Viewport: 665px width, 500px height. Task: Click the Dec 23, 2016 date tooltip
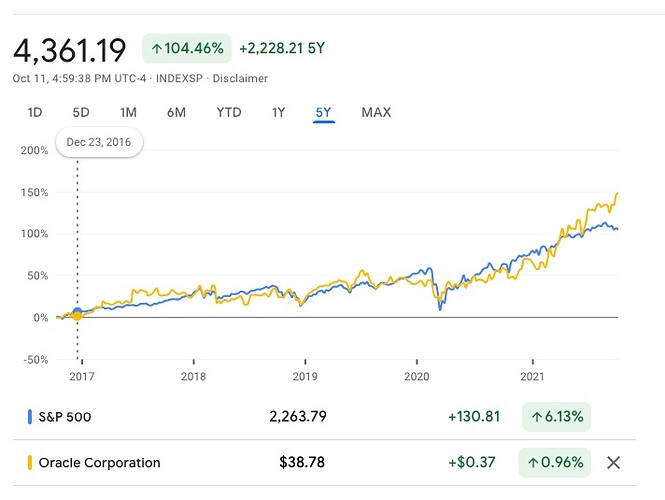(100, 142)
